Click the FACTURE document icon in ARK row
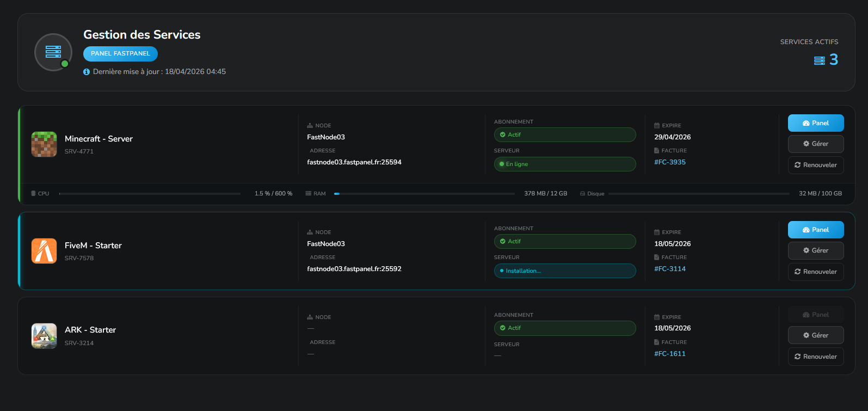Screen dimensions: 868x411 (657, 342)
